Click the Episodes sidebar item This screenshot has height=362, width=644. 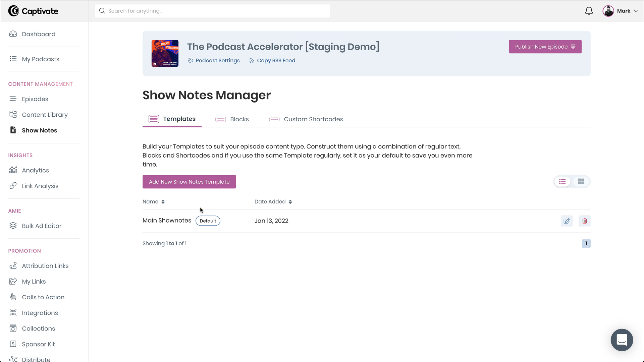pos(35,99)
